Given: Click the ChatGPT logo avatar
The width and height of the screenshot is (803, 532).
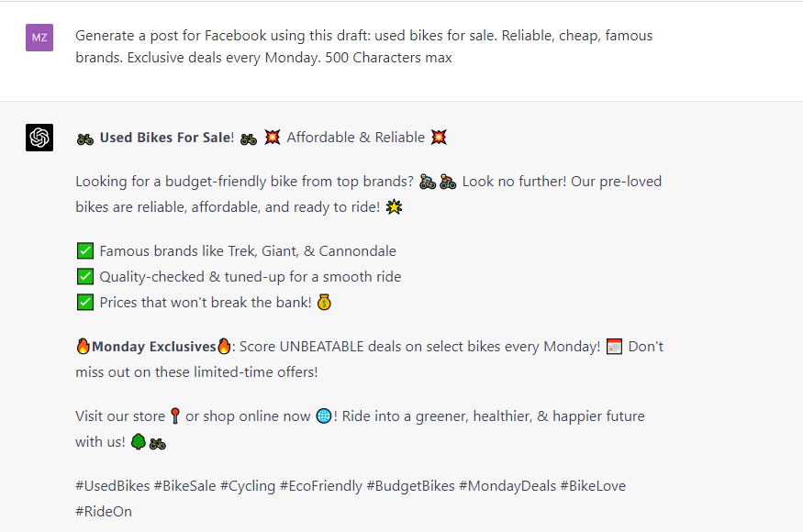Looking at the screenshot, I should (39, 138).
